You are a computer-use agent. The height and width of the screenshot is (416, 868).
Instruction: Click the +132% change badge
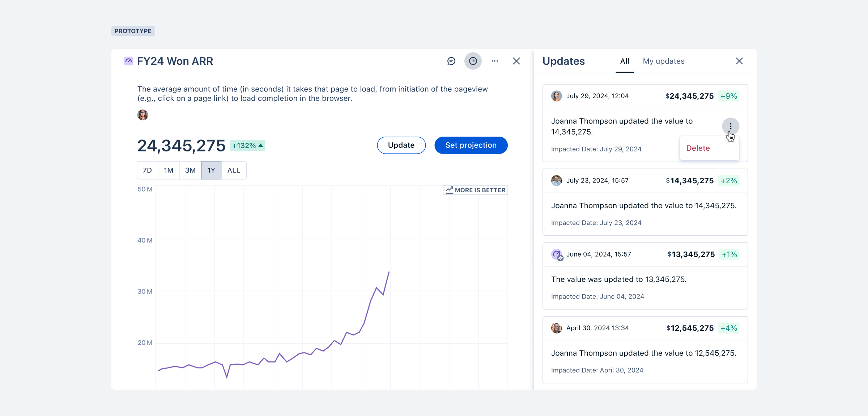click(x=247, y=146)
